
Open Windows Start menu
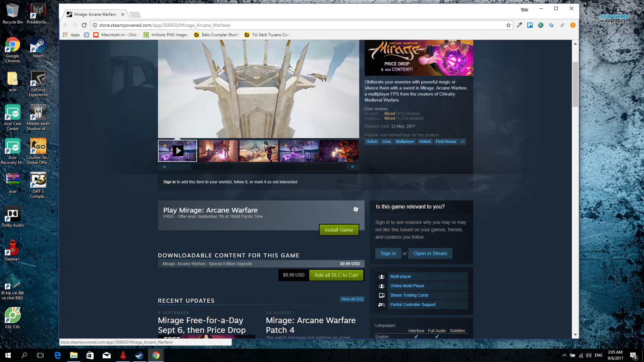pyautogui.click(x=8, y=355)
